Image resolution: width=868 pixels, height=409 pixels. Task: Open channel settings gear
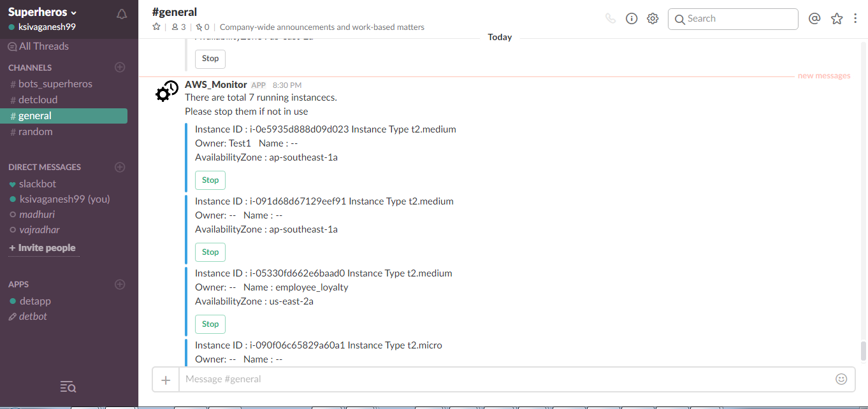coord(653,18)
